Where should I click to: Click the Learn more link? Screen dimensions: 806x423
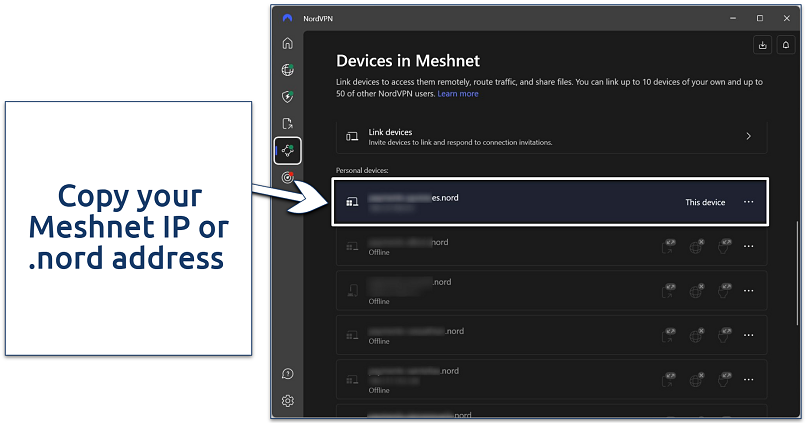coord(457,94)
